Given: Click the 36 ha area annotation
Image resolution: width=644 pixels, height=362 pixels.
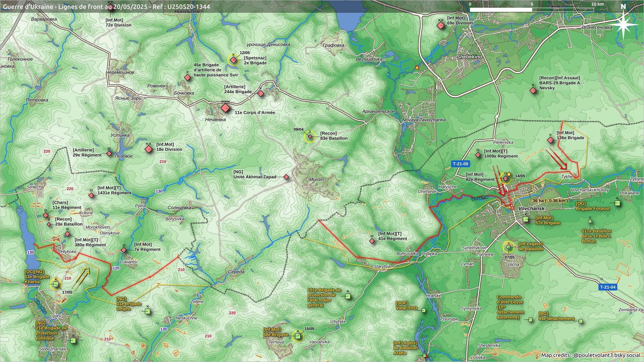Looking at the screenshot, I should (x=550, y=201).
